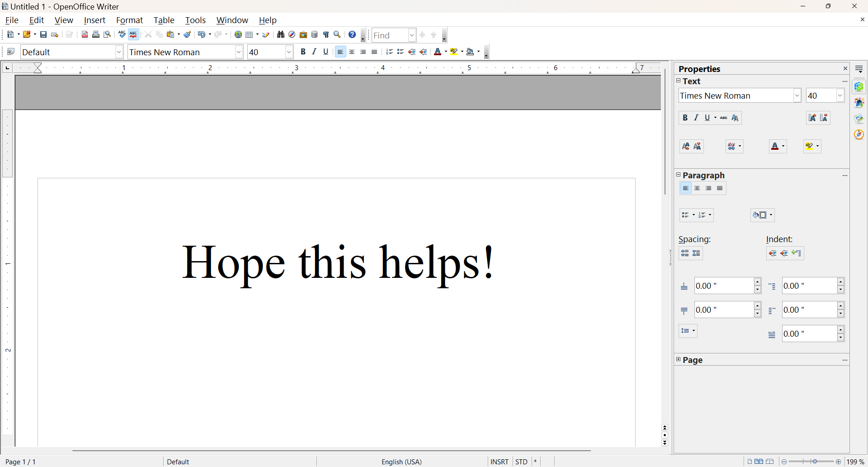Open Find & Replace binoculars icon
868x467 pixels.
(280, 35)
